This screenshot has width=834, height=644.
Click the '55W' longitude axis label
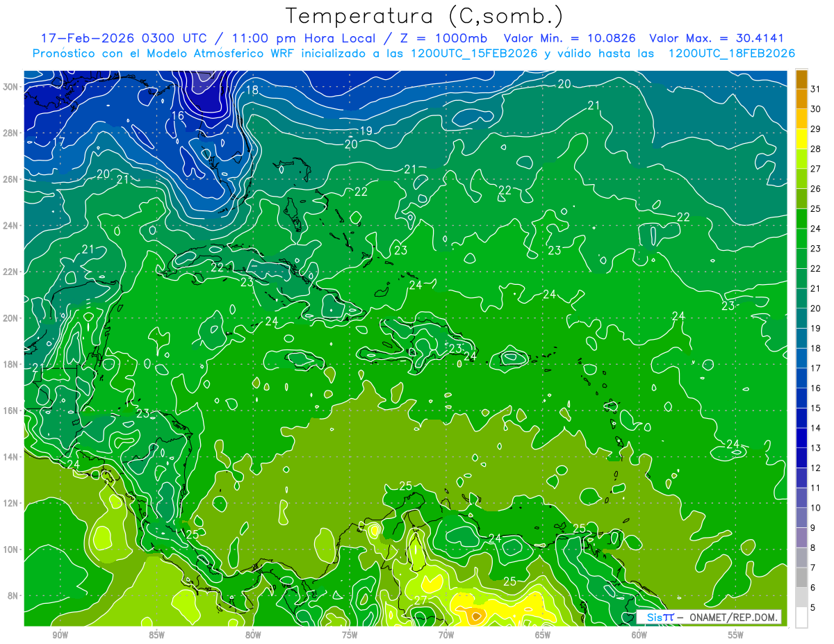click(736, 635)
